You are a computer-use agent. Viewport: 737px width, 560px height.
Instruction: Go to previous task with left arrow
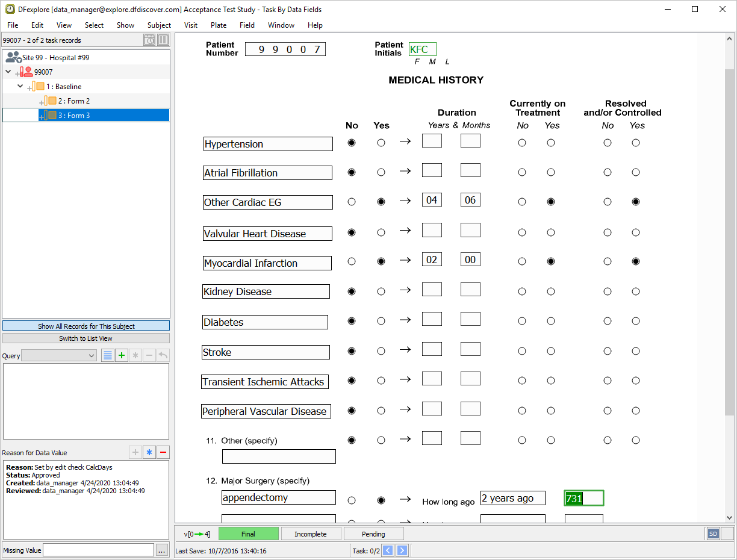[x=388, y=550]
